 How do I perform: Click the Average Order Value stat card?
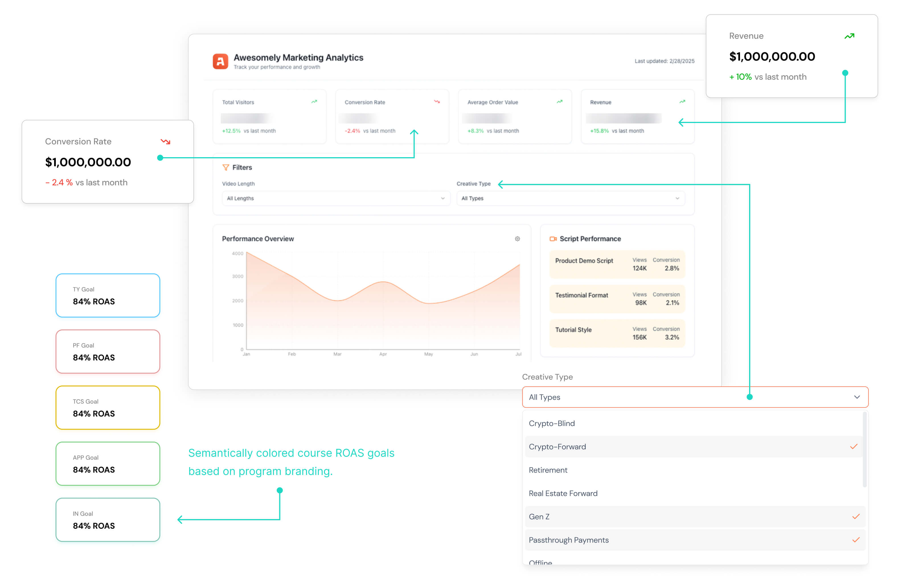pyautogui.click(x=515, y=116)
